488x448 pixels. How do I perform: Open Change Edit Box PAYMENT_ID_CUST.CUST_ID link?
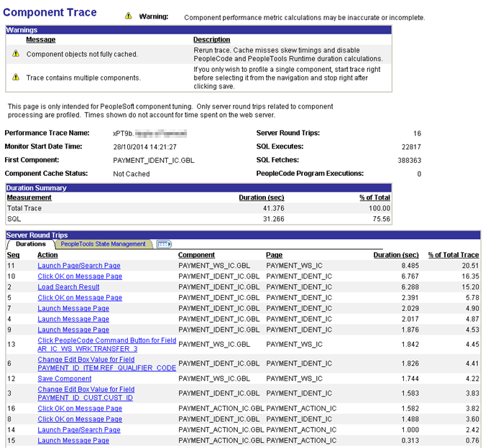(86, 393)
